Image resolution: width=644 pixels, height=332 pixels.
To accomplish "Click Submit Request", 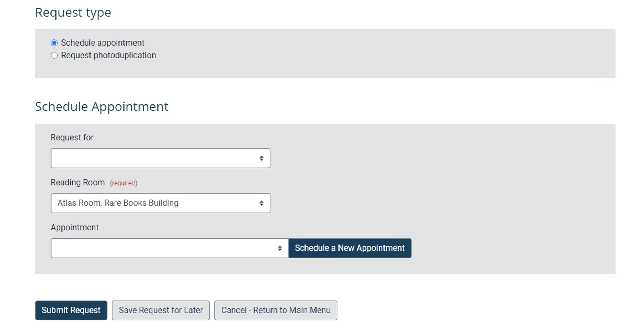I will coord(71,310).
